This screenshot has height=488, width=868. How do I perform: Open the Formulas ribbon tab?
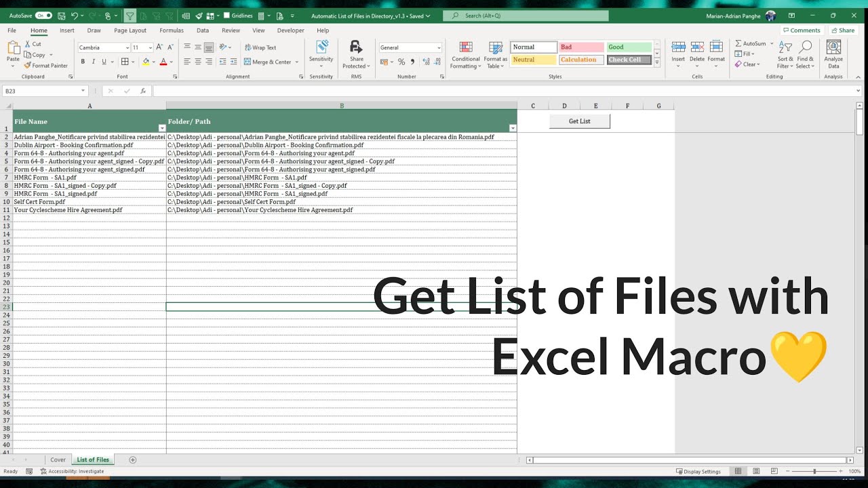pos(172,30)
